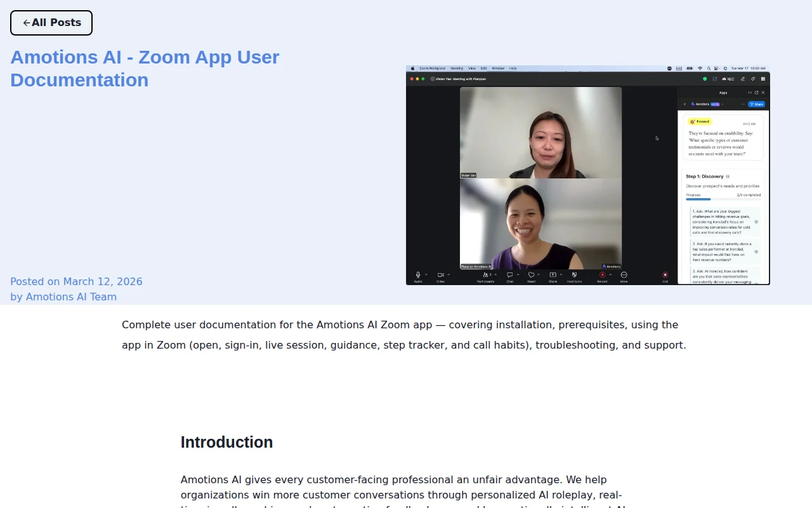Expand the Participants caret in the Zoom toolbar
Viewport: 812px width, 508px height.
click(495, 274)
